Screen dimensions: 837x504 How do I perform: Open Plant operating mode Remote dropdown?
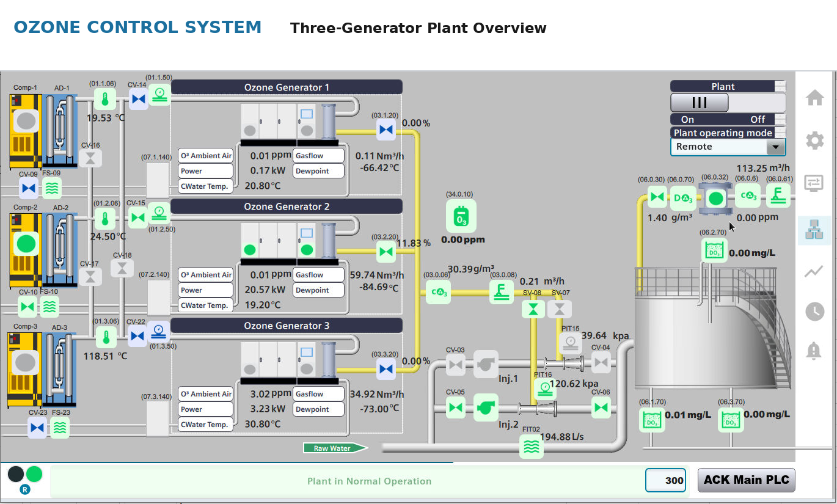click(x=728, y=147)
